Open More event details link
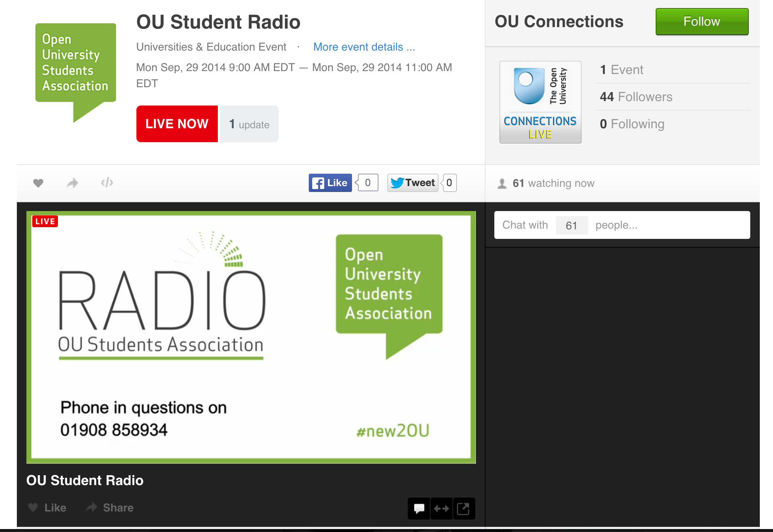The height and width of the screenshot is (532, 773). [364, 47]
